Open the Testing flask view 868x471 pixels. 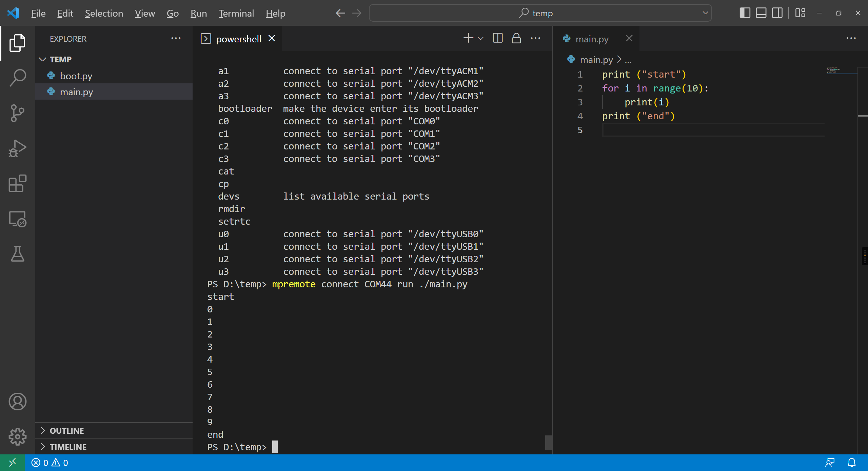coord(17,254)
